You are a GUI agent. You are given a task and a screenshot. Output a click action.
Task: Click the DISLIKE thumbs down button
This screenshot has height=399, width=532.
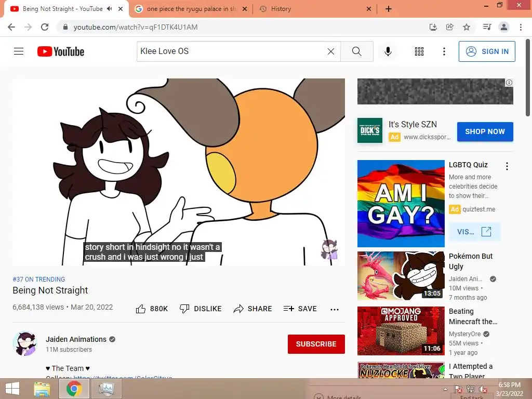coord(201,309)
